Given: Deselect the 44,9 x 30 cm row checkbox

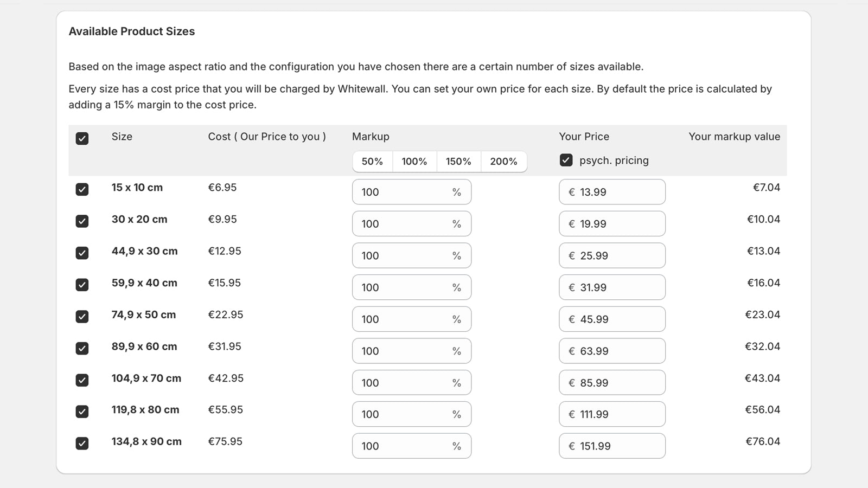Looking at the screenshot, I should [82, 253].
